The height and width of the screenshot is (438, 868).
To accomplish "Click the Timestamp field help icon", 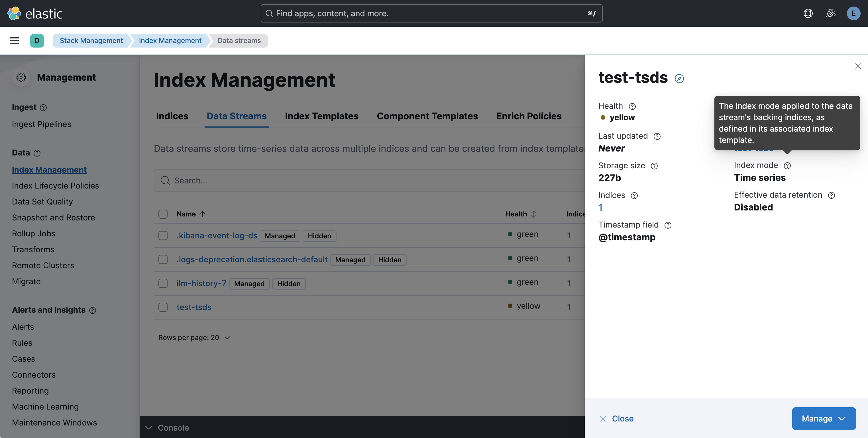I will point(667,225).
